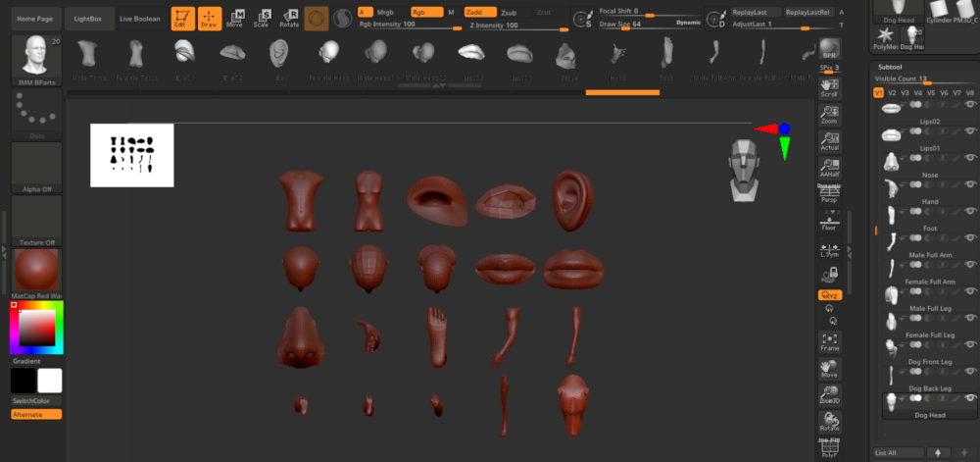
Task: Click the Actual size icon
Action: click(829, 141)
